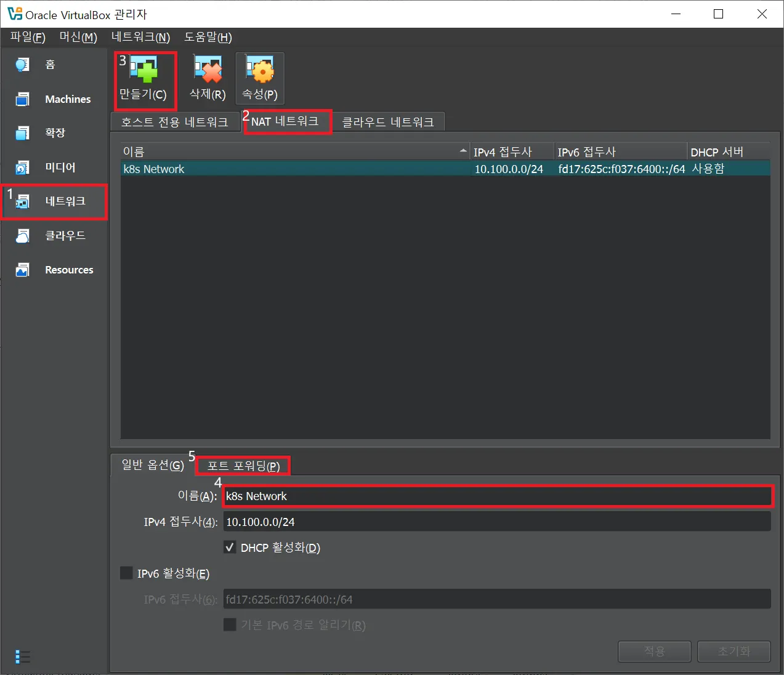Switch to 호스트 전용 네트워크 tab
The width and height of the screenshot is (784, 675).
pyautogui.click(x=175, y=122)
